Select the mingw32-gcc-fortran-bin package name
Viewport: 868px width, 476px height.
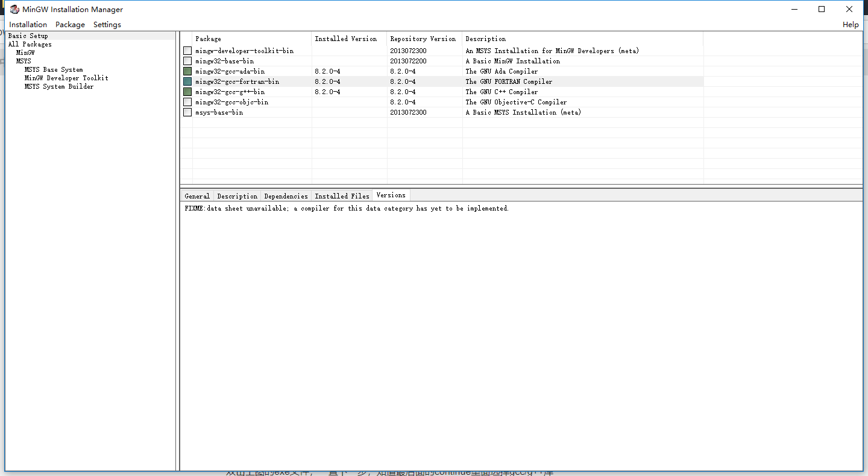click(237, 81)
